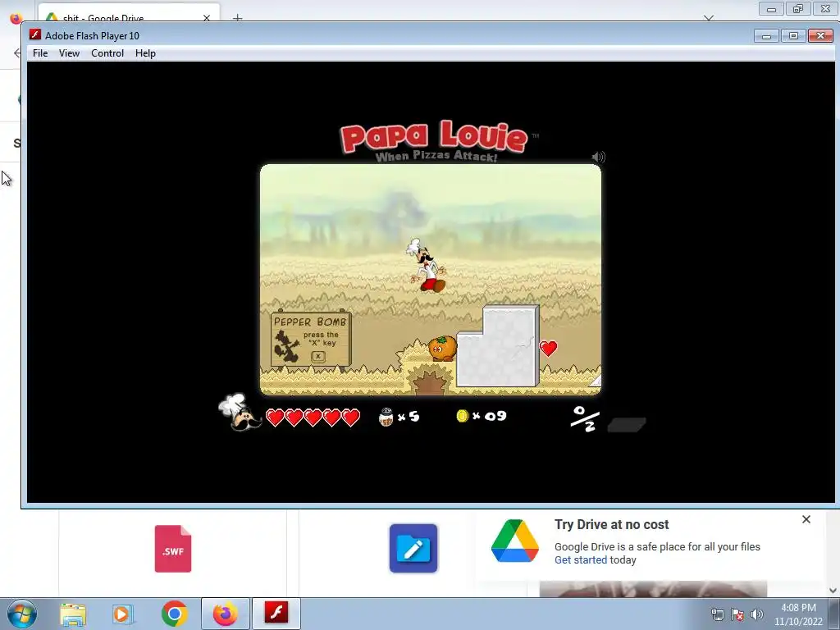840x630 pixels.
Task: Click the orange tomato enemy
Action: tap(442, 348)
